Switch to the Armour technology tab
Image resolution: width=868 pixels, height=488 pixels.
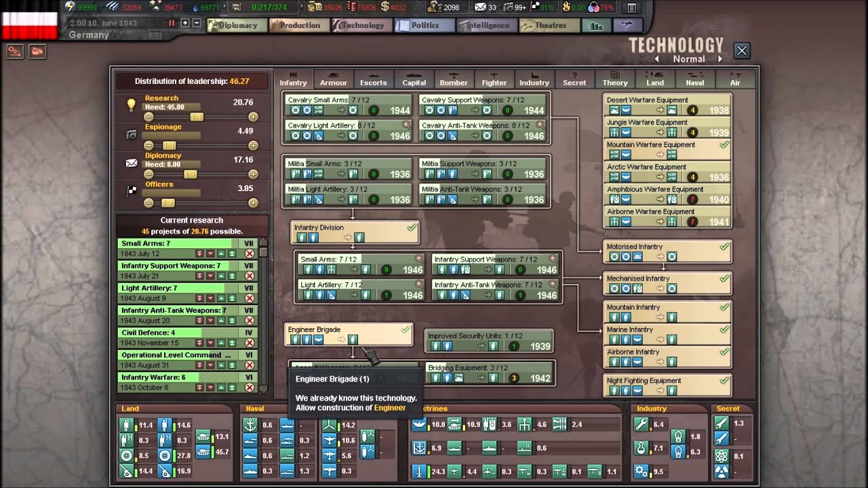[333, 79]
